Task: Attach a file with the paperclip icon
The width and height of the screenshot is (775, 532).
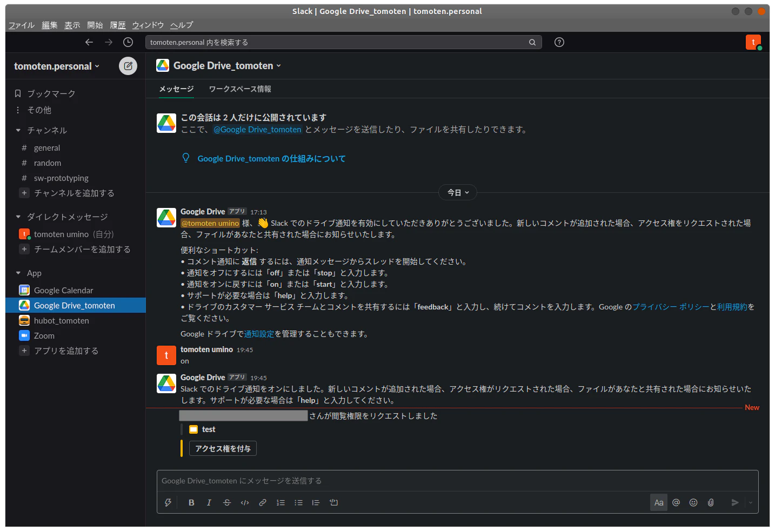Action: click(x=710, y=502)
